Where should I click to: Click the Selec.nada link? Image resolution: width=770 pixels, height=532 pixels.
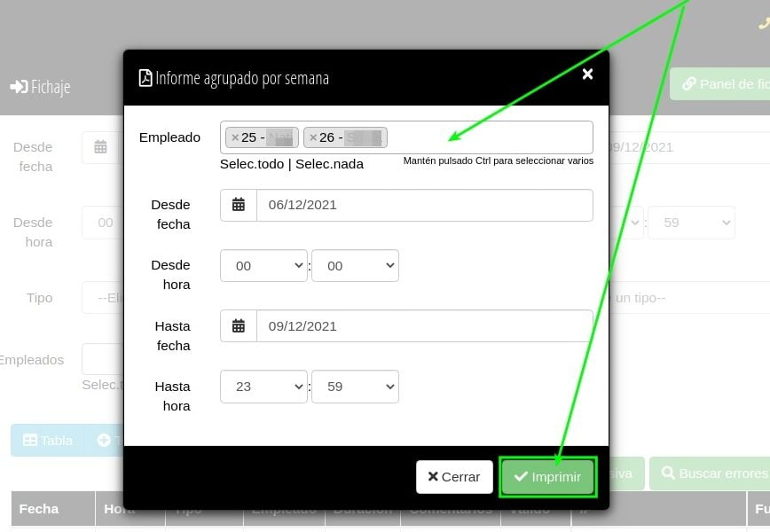point(329,164)
